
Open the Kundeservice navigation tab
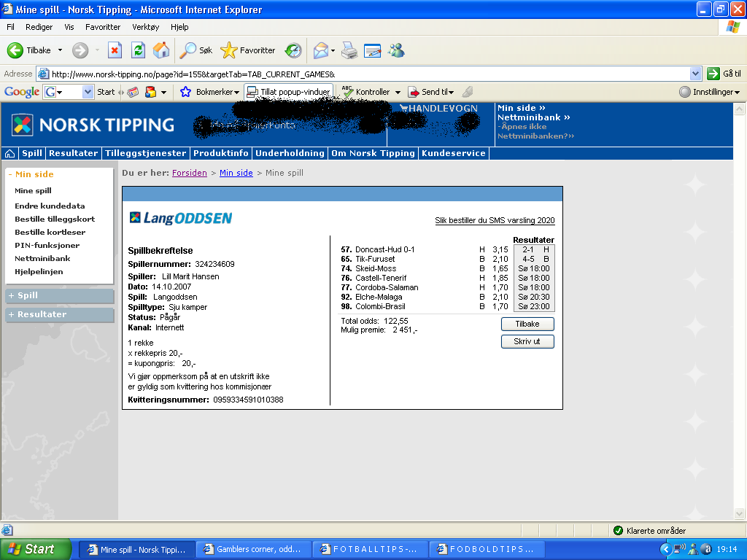[x=454, y=153]
